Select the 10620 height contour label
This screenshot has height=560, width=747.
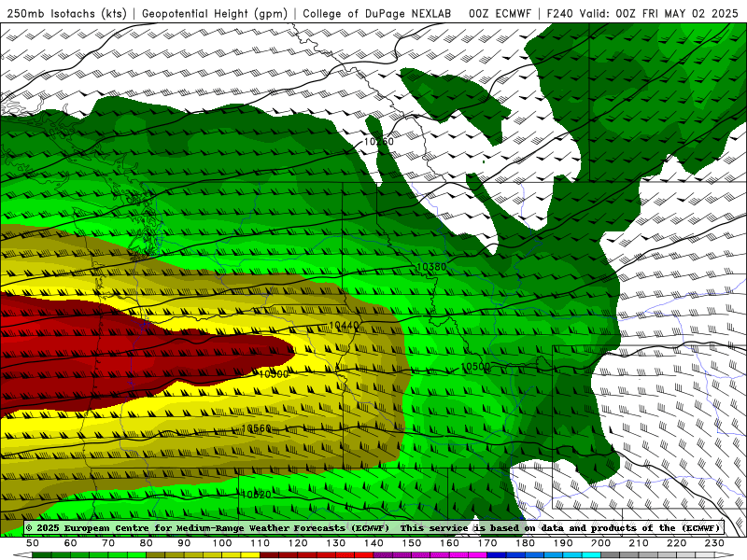(x=256, y=495)
